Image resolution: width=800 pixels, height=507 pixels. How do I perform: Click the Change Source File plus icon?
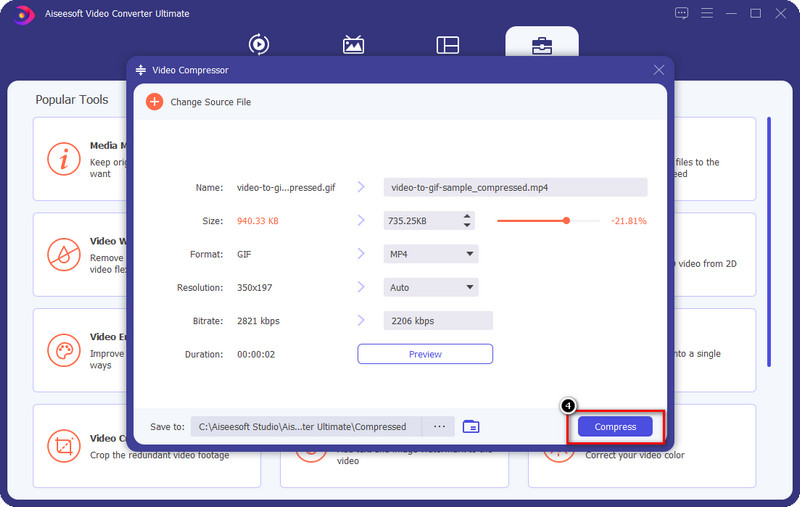tap(154, 102)
